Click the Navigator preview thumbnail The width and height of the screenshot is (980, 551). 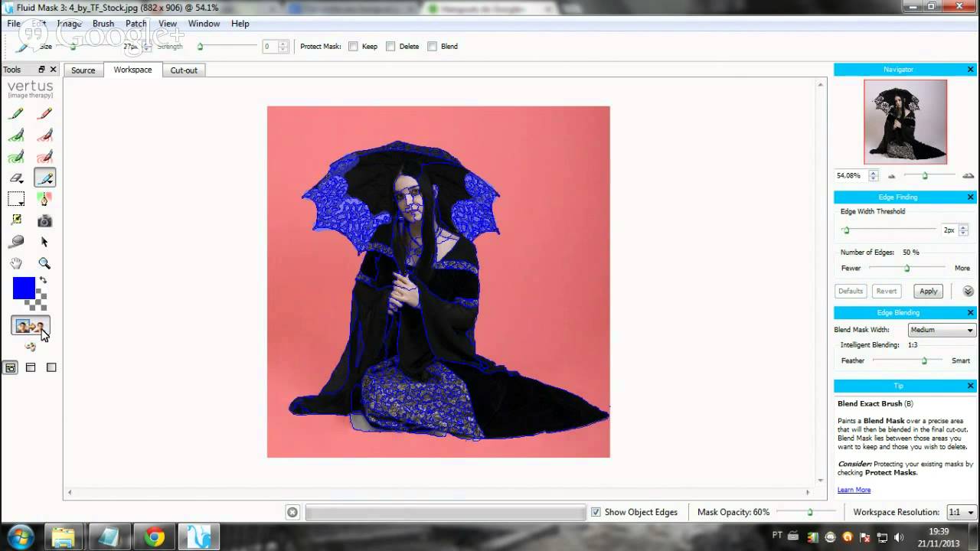click(906, 122)
